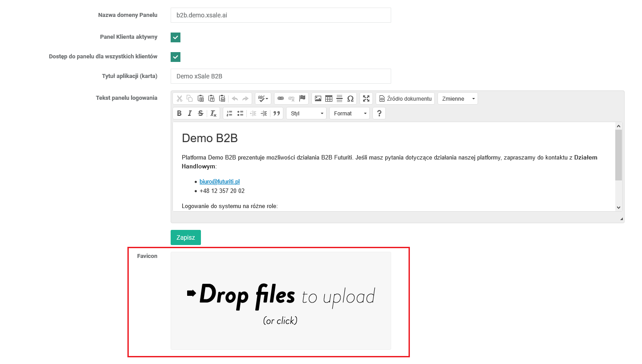Click the editor's vertical scrollbar thumb
This screenshot has width=642, height=364.
(618, 155)
